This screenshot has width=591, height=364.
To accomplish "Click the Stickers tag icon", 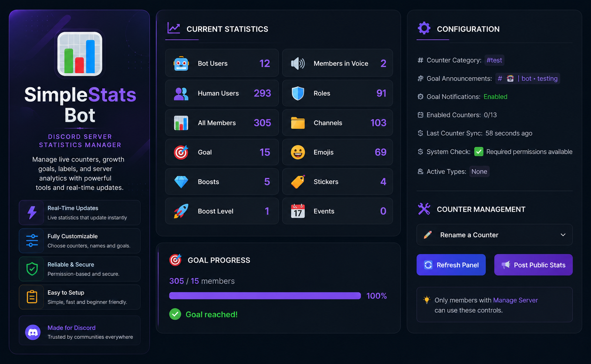I will 298,182.
